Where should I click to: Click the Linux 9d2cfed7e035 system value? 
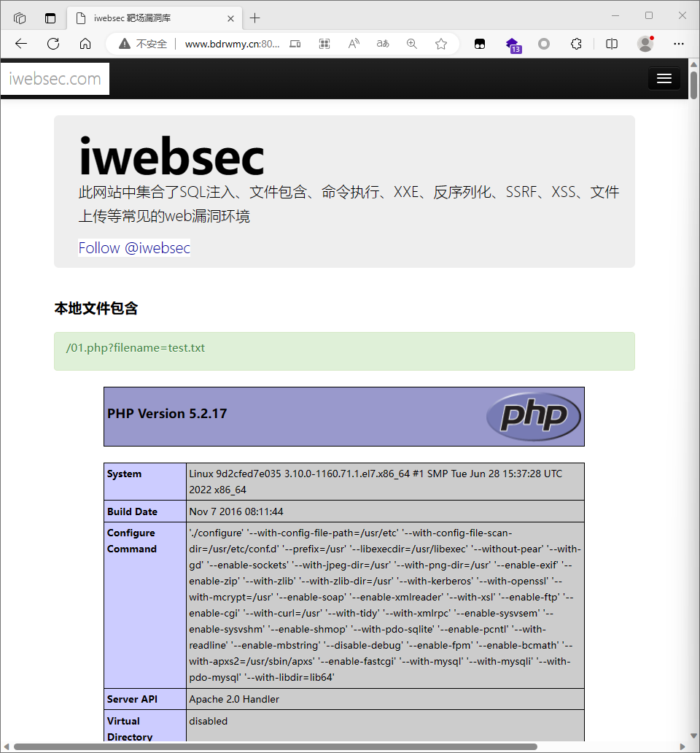coord(376,482)
